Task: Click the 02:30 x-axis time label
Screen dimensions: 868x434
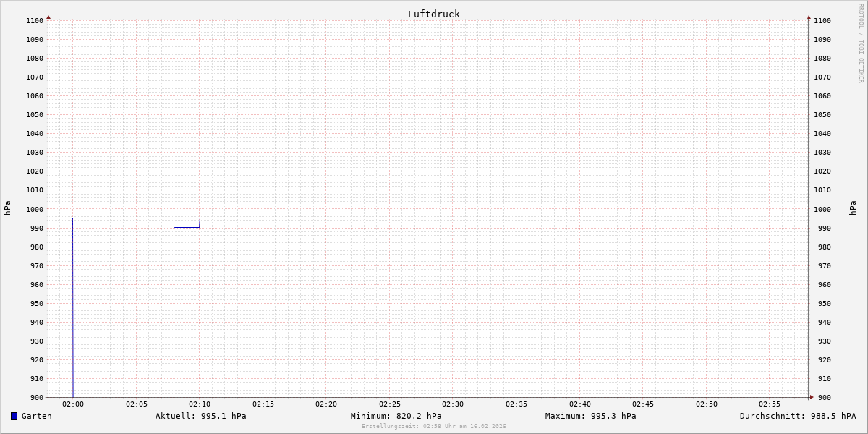Action: tap(453, 404)
